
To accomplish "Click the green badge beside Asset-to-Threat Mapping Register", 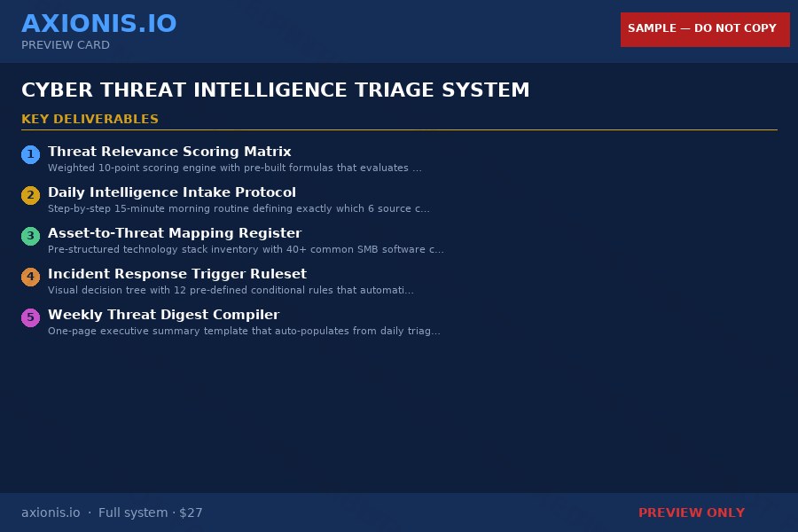I will [x=30, y=235].
